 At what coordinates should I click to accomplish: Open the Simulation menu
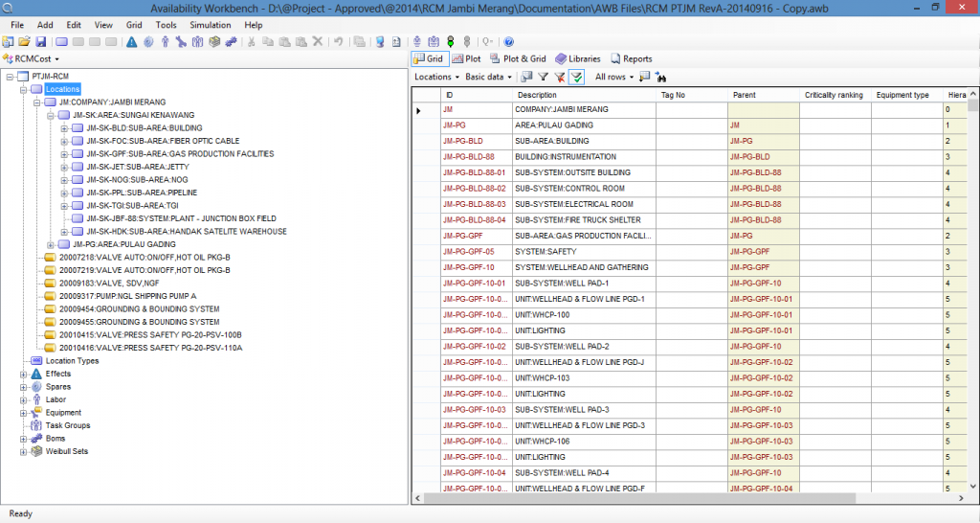tap(210, 25)
